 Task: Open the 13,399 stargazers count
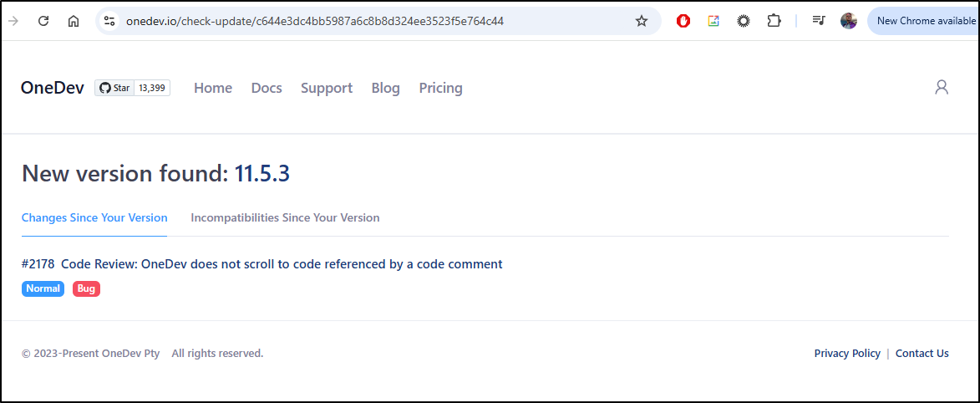point(152,88)
